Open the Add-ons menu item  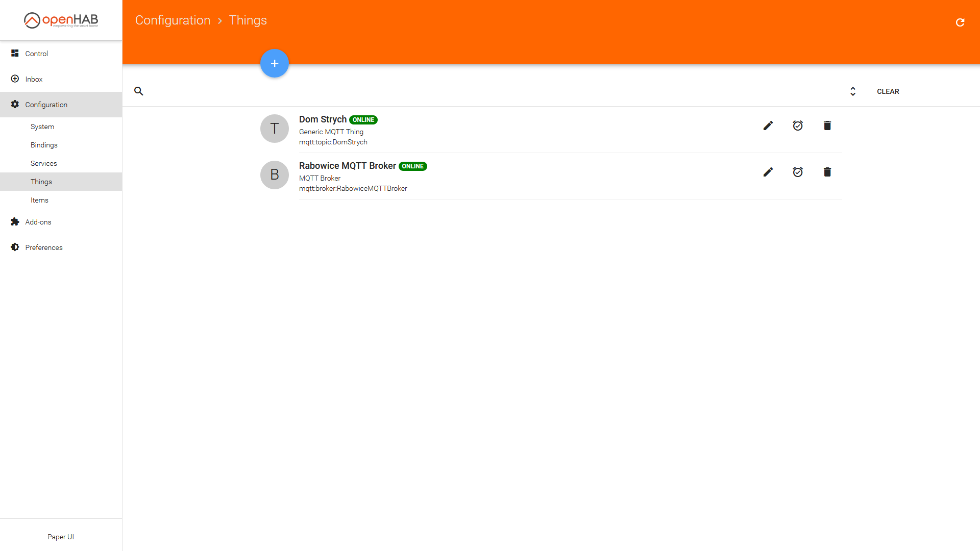click(61, 222)
